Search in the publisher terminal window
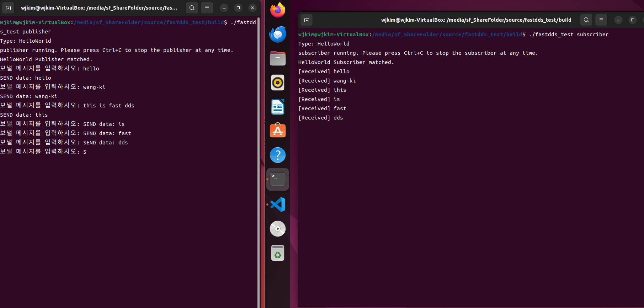The height and width of the screenshot is (308, 644). pos(192,8)
